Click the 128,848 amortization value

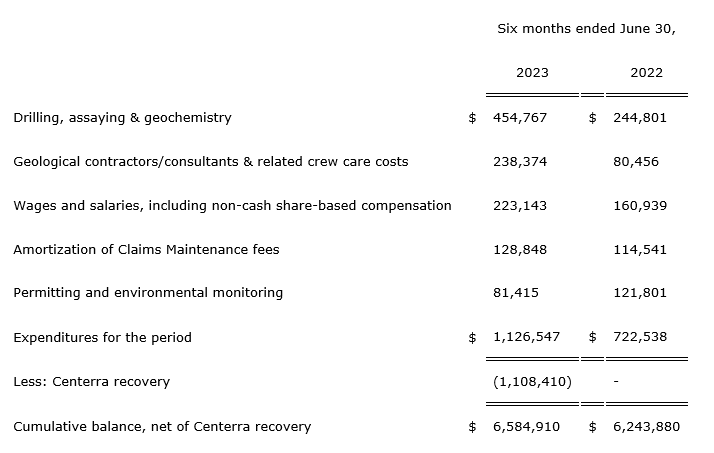520,249
